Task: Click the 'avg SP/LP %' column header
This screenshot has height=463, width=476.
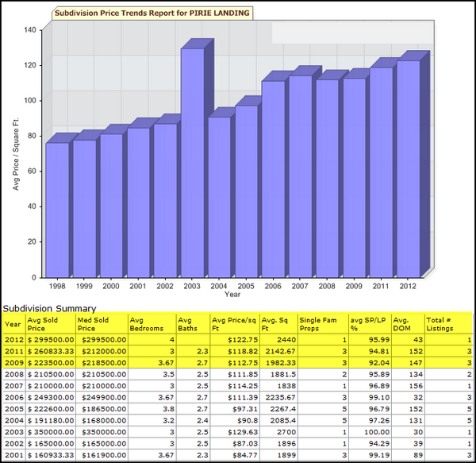Action: 368,324
